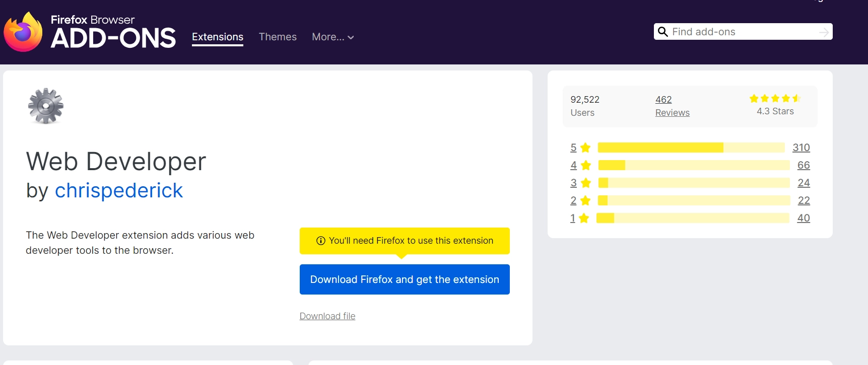Click the You'll need Firefox notice
868x365 pixels.
pyautogui.click(x=405, y=241)
